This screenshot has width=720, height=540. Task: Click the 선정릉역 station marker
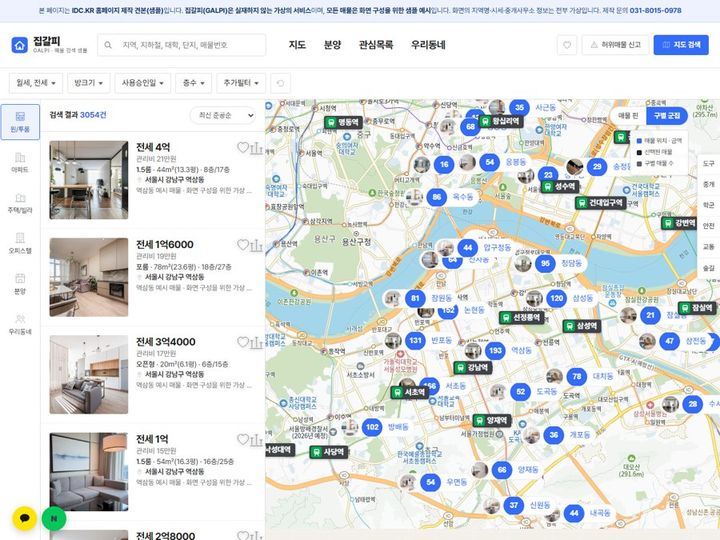[x=522, y=317]
